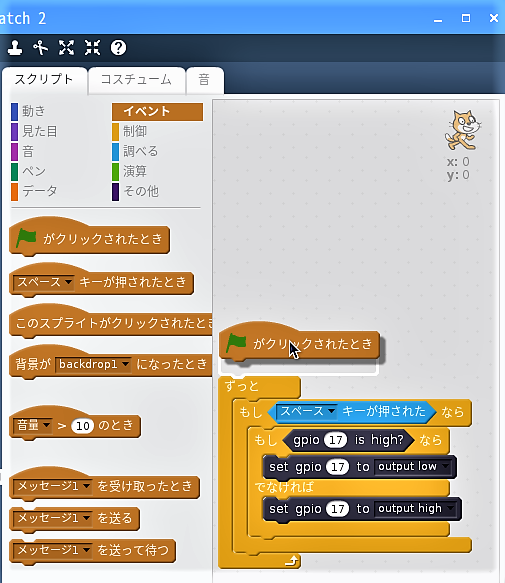The width and height of the screenshot is (505, 583).
Task: Open the Block help question-mark tool
Action: [x=119, y=48]
